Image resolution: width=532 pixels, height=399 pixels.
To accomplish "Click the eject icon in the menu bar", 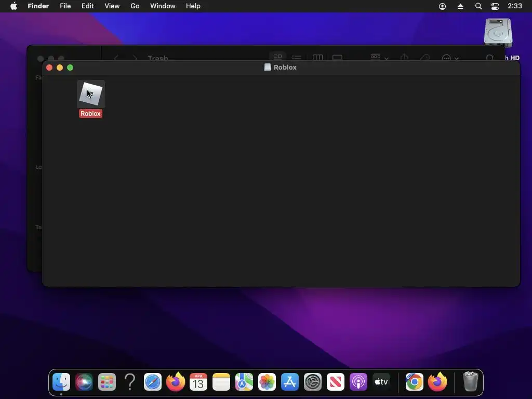I will [460, 6].
